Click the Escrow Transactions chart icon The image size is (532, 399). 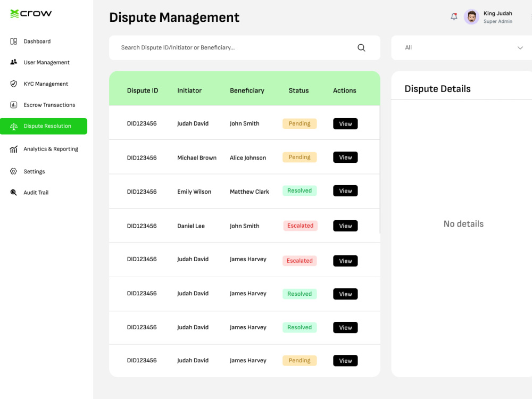[14, 105]
